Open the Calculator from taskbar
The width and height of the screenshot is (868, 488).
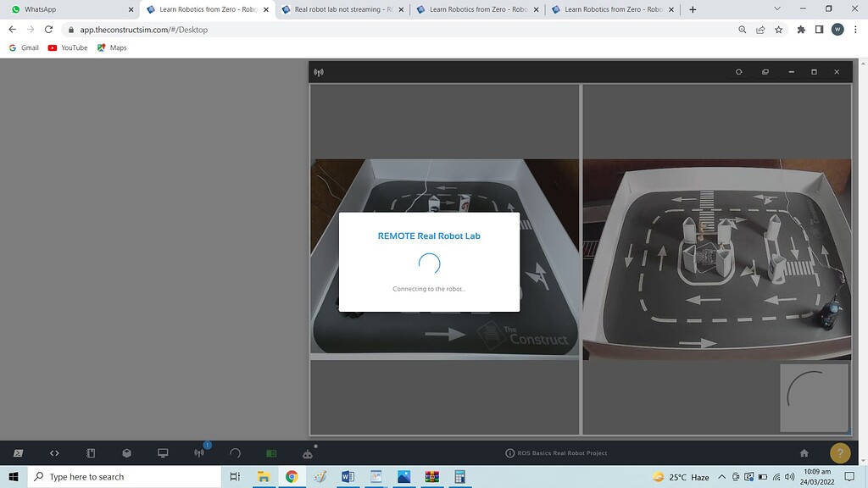click(459, 476)
